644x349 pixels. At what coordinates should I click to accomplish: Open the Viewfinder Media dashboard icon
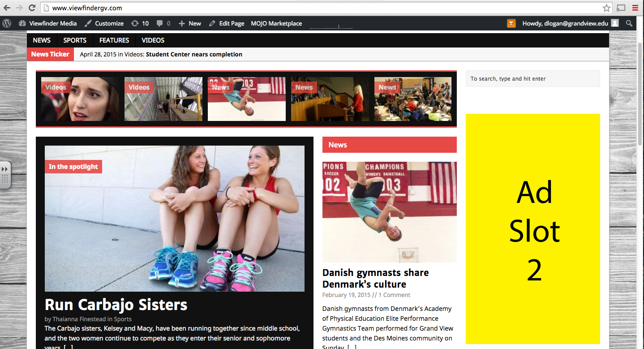click(22, 23)
